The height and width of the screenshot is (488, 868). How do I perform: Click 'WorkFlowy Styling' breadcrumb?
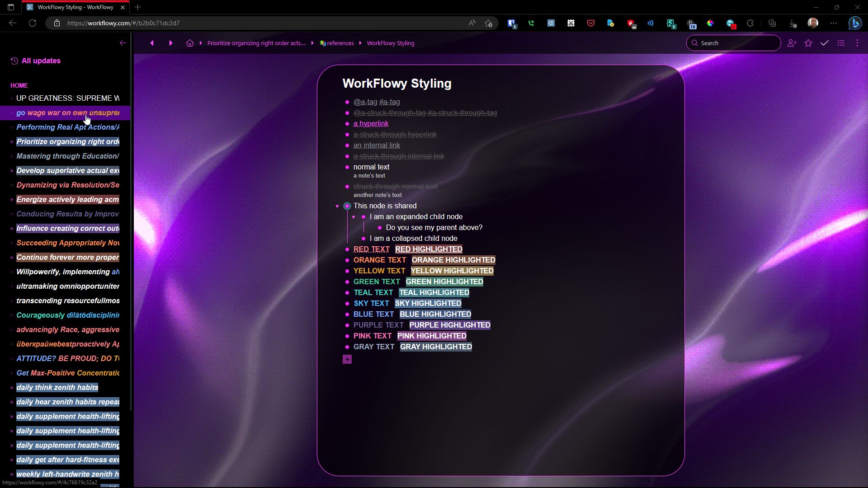pyautogui.click(x=391, y=43)
